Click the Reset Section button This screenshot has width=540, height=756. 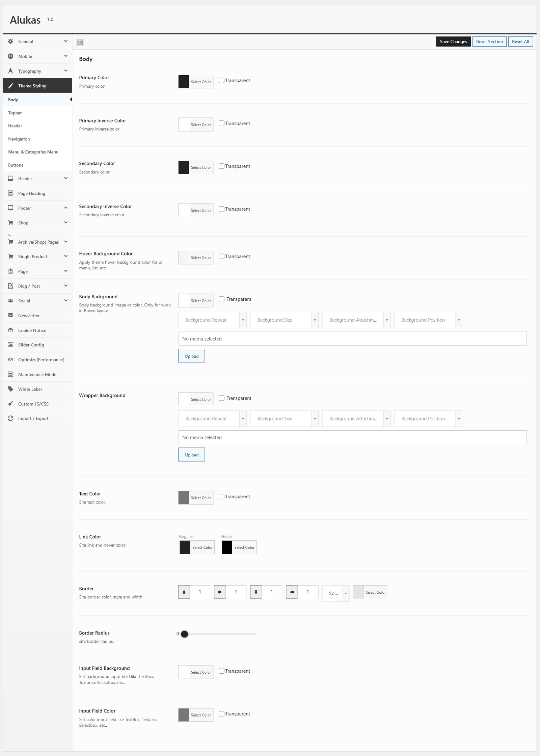[x=489, y=42]
